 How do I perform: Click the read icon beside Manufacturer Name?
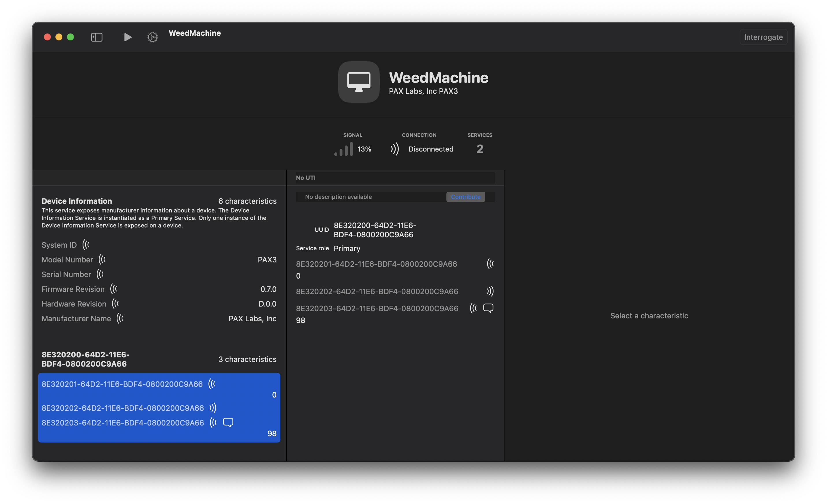pyautogui.click(x=120, y=318)
